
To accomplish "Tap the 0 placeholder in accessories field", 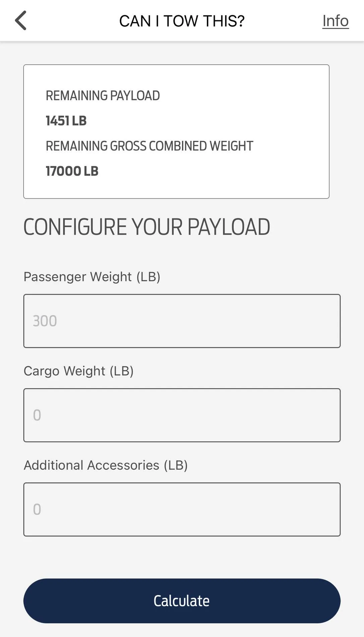I will click(36, 509).
